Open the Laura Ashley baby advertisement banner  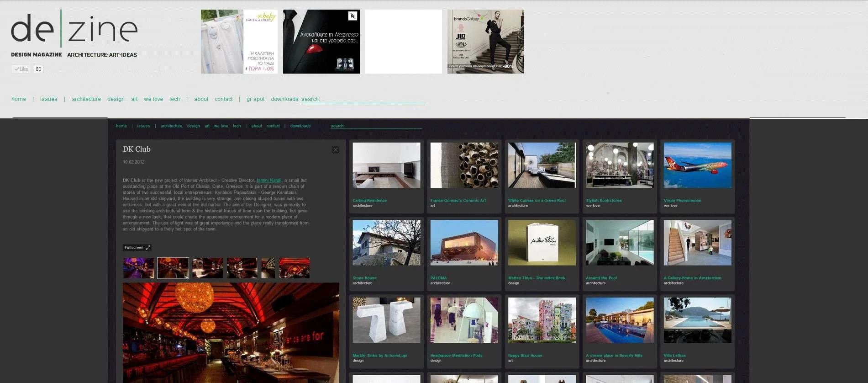[239, 42]
